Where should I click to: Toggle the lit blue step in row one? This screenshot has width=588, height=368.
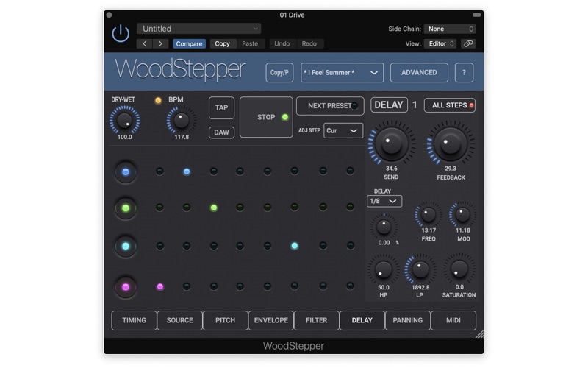(187, 172)
